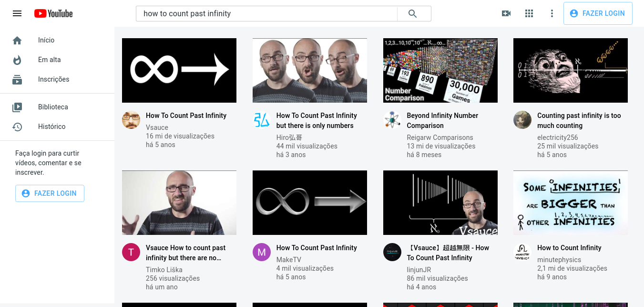Open the YouTube home logo

point(53,13)
